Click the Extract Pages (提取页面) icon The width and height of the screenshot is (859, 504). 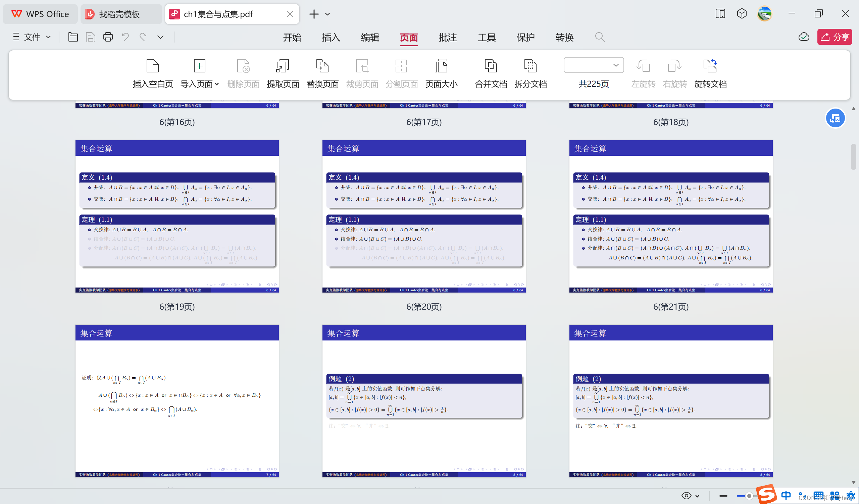[x=283, y=66]
